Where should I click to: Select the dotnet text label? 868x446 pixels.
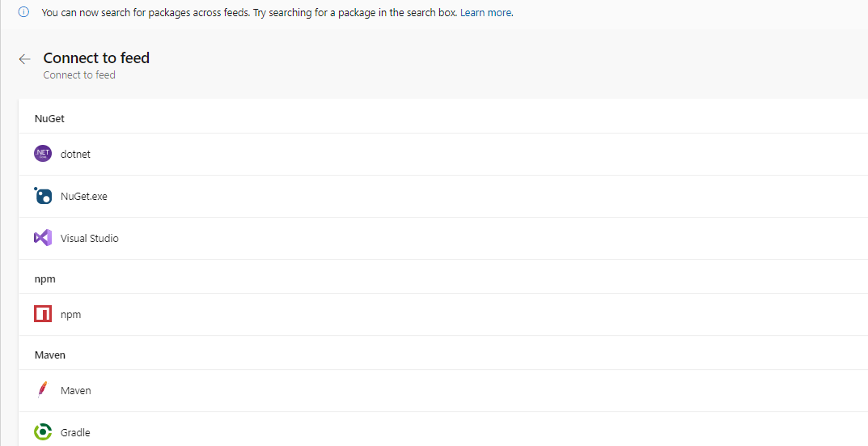[75, 154]
